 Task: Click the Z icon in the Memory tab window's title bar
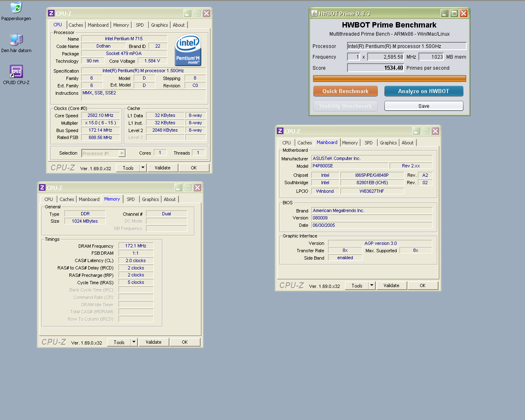[x=42, y=188]
